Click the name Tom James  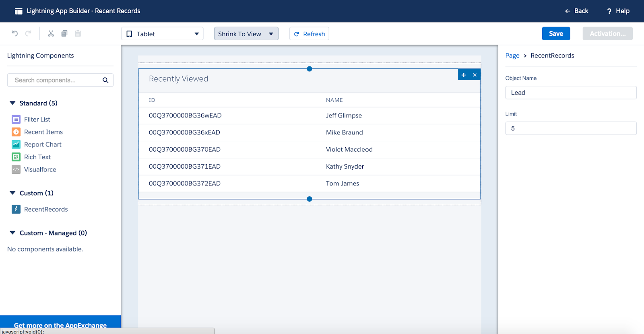[x=343, y=183]
